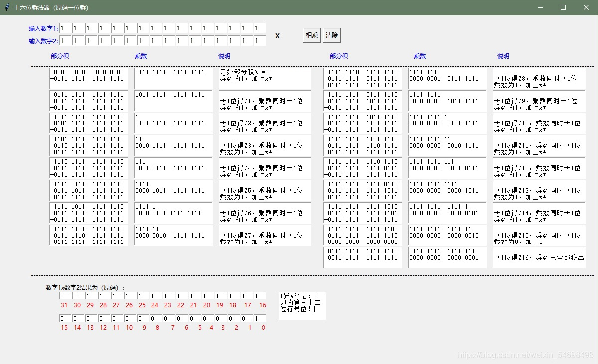
Task: Click final partial product box '0011 1111 1111 1111'
Action: 363,258
